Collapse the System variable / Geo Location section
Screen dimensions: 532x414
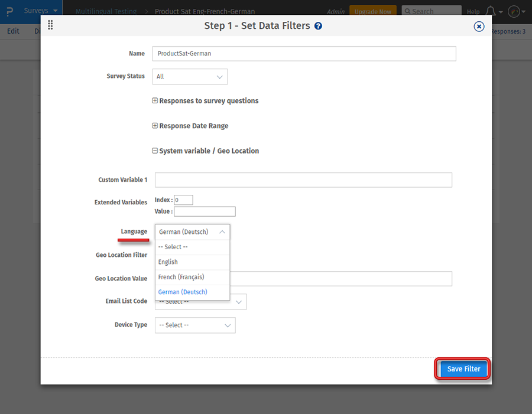point(155,151)
